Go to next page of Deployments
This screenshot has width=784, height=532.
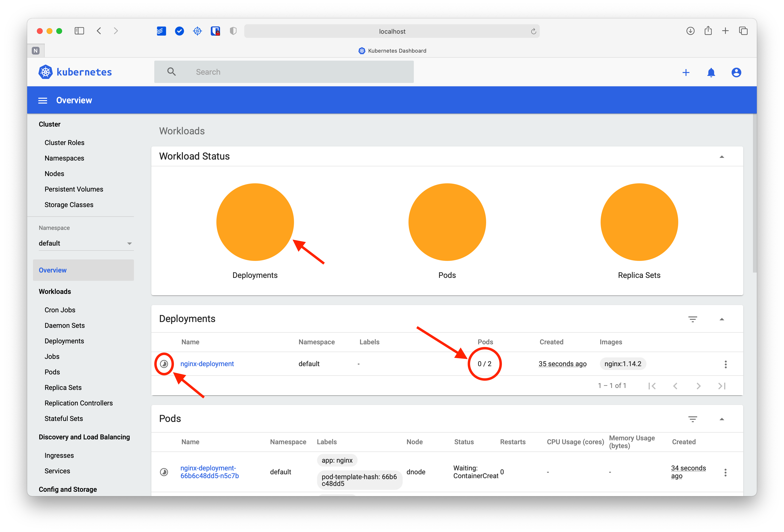[698, 386]
